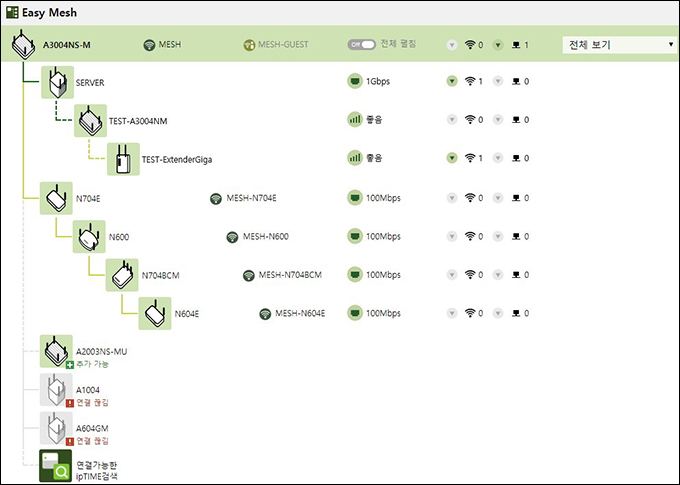
Task: Click the 좋음 signal text on TEST-A3004NM row
Action: (374, 120)
